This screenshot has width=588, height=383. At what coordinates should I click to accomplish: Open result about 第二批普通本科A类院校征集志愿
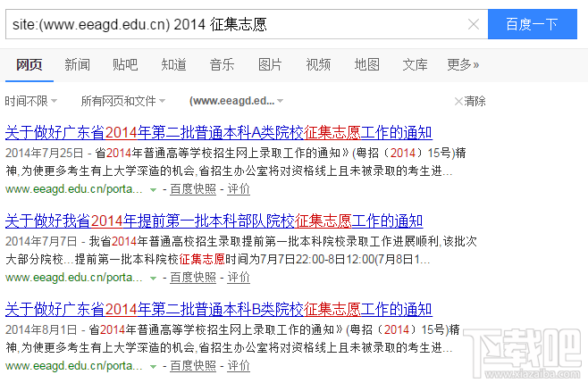[x=219, y=133]
